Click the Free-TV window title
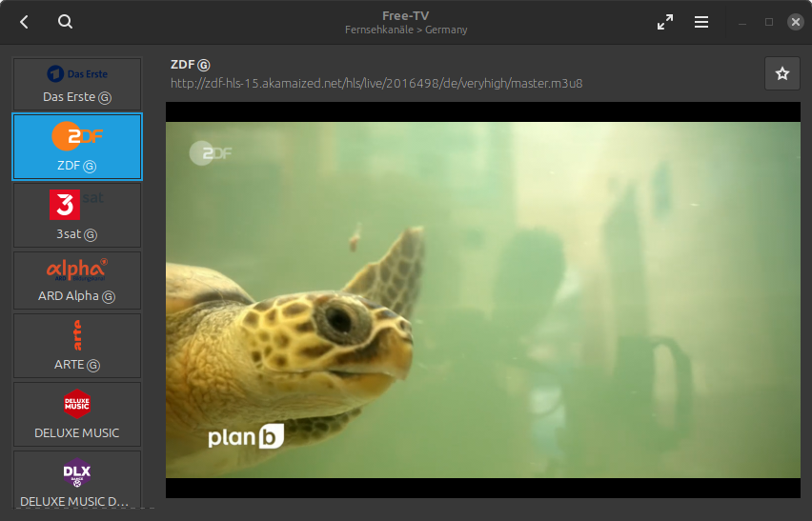The image size is (812, 521). point(405,15)
